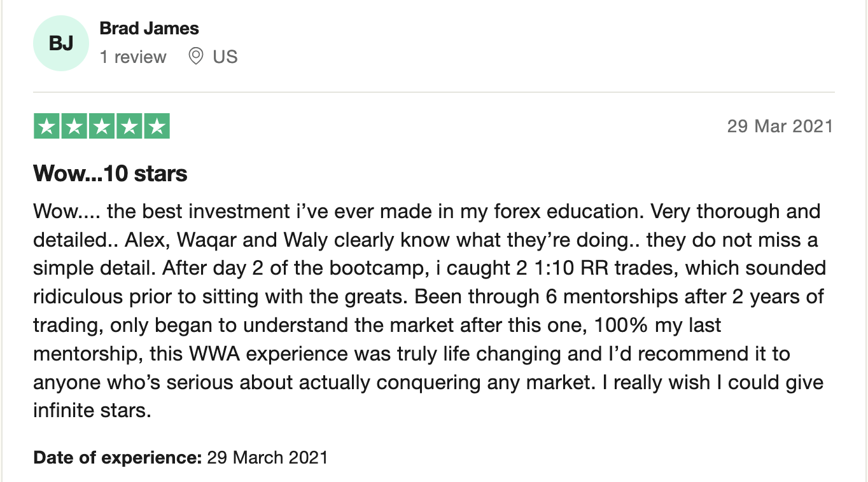Click the third green rating star

[102, 126]
